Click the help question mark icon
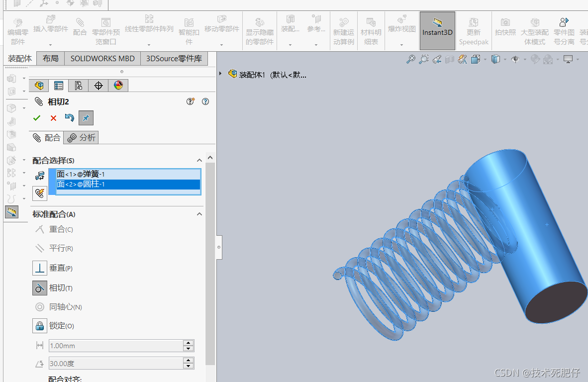Screen dimensions: 588x382 tap(205, 101)
